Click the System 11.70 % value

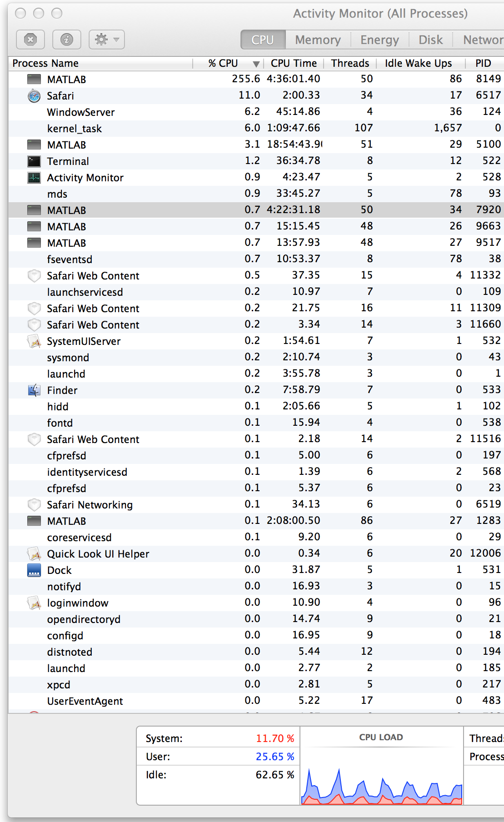click(x=275, y=738)
